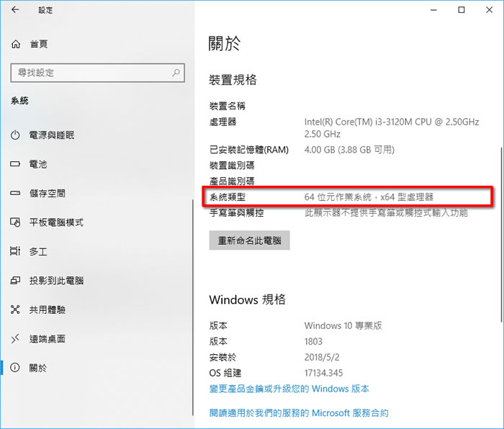The height and width of the screenshot is (429, 504).
Task: Click the info icon for 關於
Action: coord(15,368)
